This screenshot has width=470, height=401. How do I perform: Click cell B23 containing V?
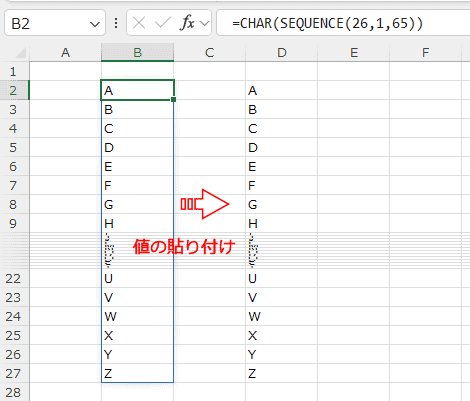coord(137,297)
